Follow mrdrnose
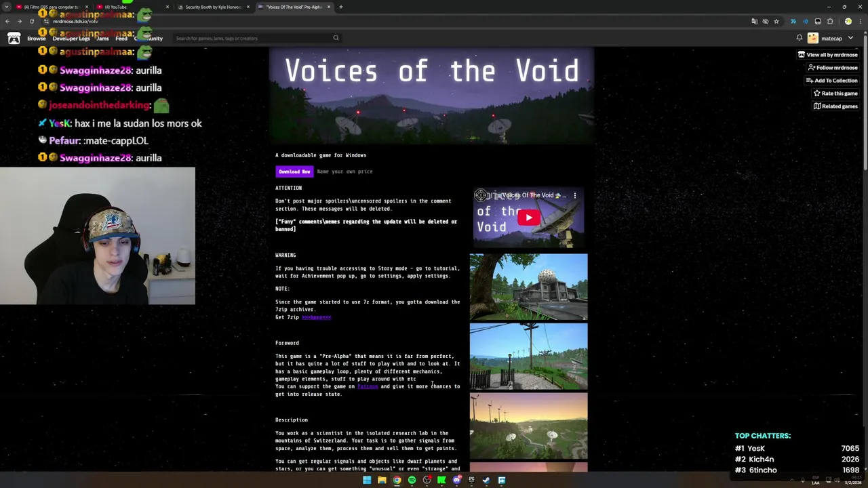868x488 pixels. pos(833,68)
